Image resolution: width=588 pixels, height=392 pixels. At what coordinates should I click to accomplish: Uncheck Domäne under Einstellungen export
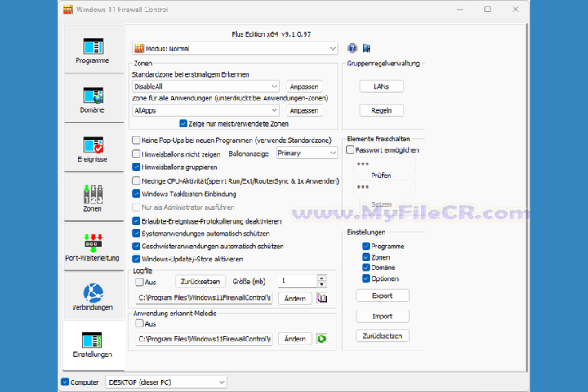(x=366, y=268)
